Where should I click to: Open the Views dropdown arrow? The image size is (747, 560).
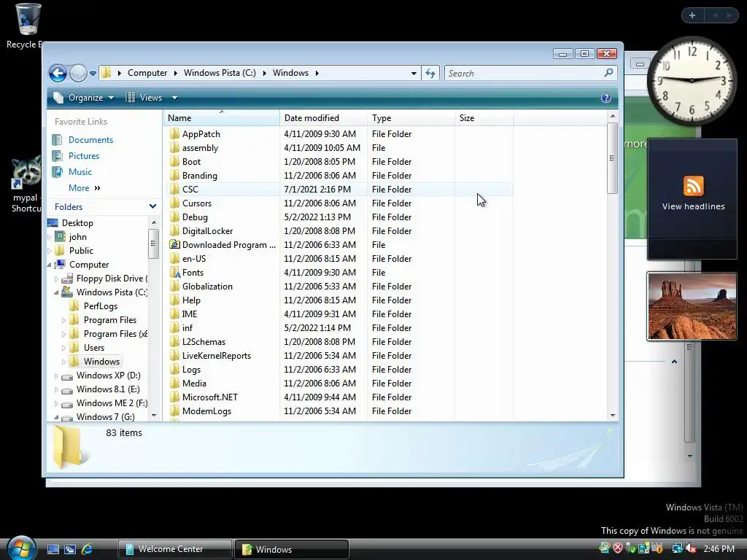point(175,98)
